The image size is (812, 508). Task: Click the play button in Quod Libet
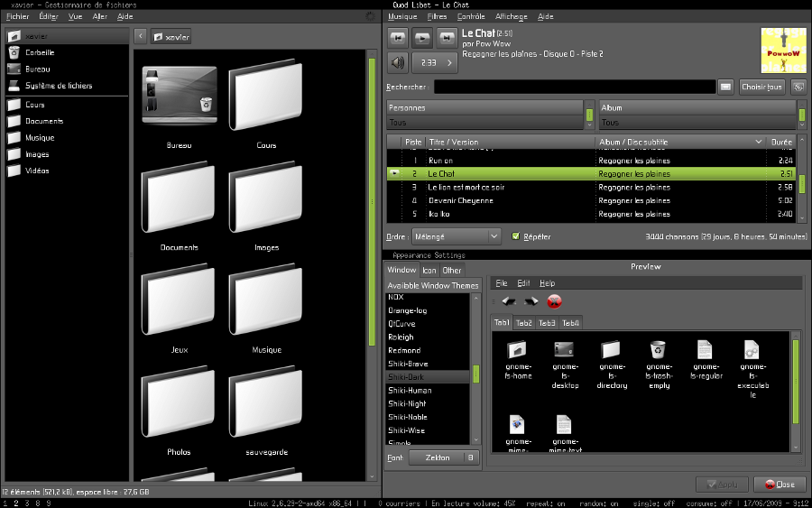pyautogui.click(x=422, y=38)
